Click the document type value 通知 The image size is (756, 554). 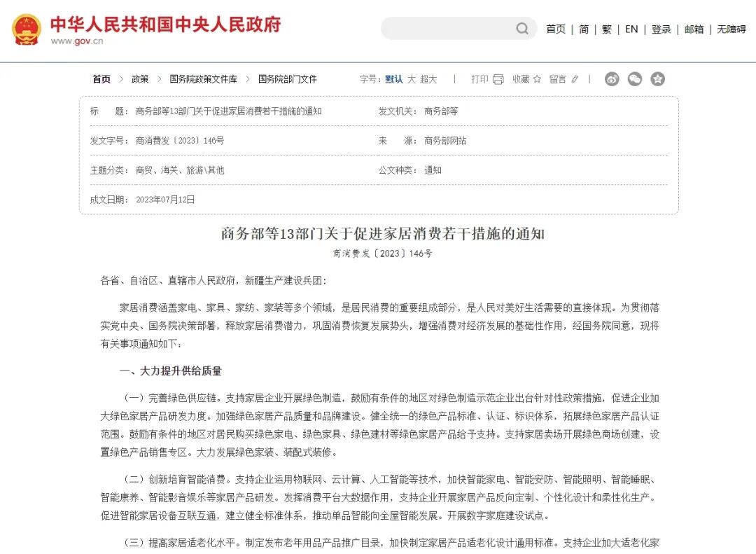pos(433,170)
